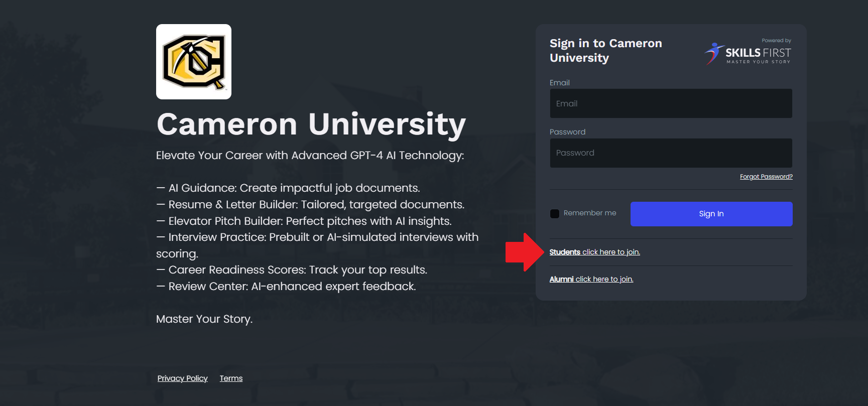This screenshot has width=868, height=406.
Task: Open the Forgot Password? link
Action: point(766,177)
